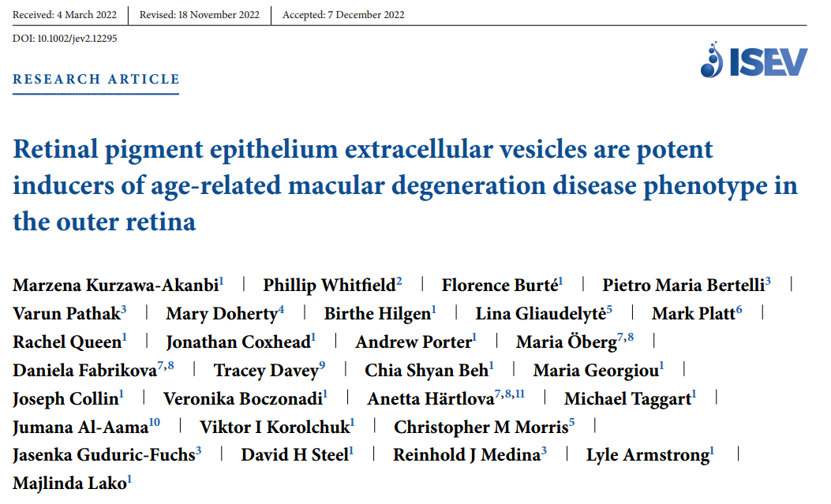Screen dimensions: 831x504
Task: Open author Jonathan Coxhead
Action: click(238, 342)
